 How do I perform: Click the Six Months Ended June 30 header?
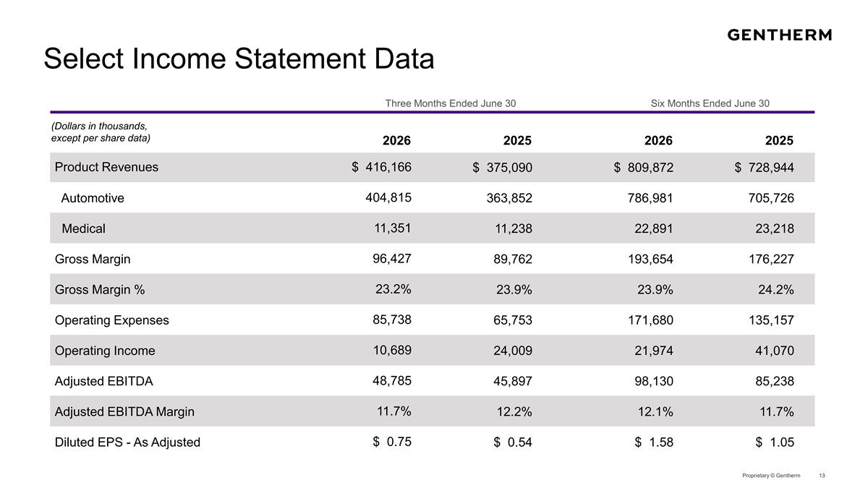710,103
